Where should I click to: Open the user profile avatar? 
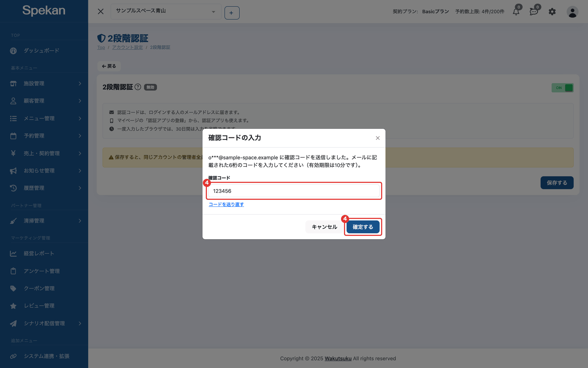(572, 12)
